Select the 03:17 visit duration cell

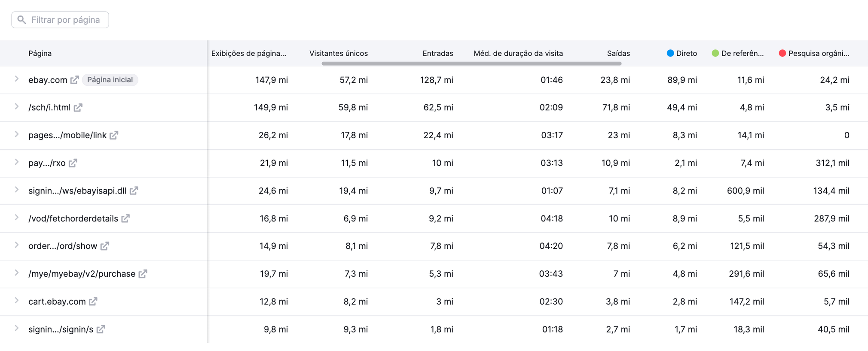552,135
